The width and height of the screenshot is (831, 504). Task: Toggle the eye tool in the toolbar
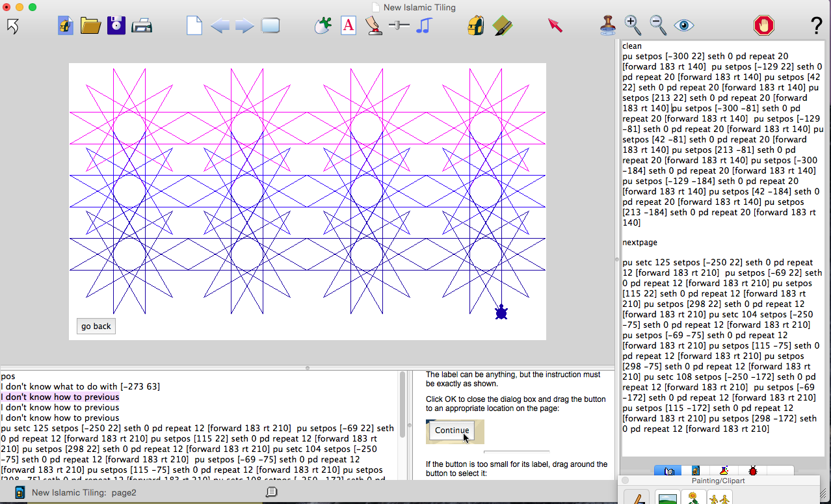click(683, 26)
